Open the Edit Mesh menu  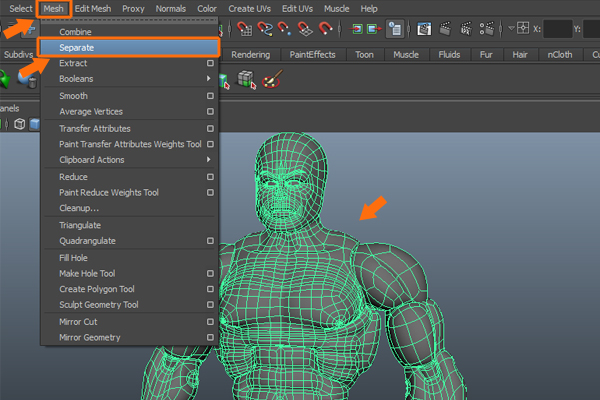pos(95,8)
